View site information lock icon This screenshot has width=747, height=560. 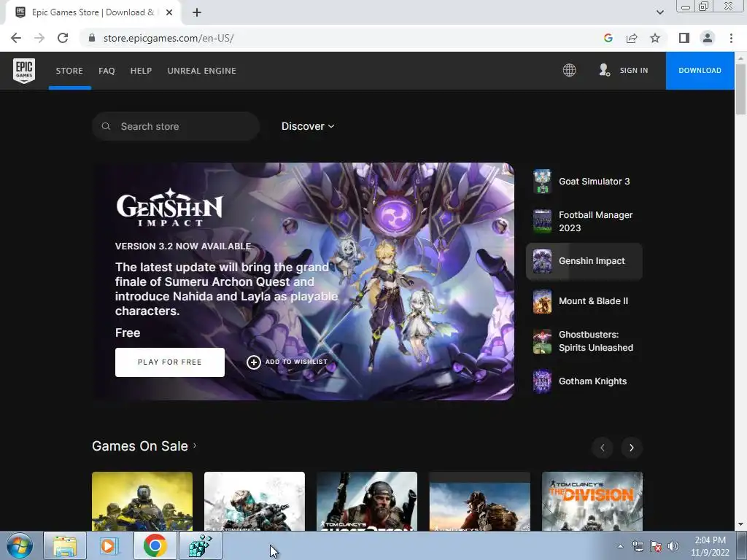click(92, 38)
